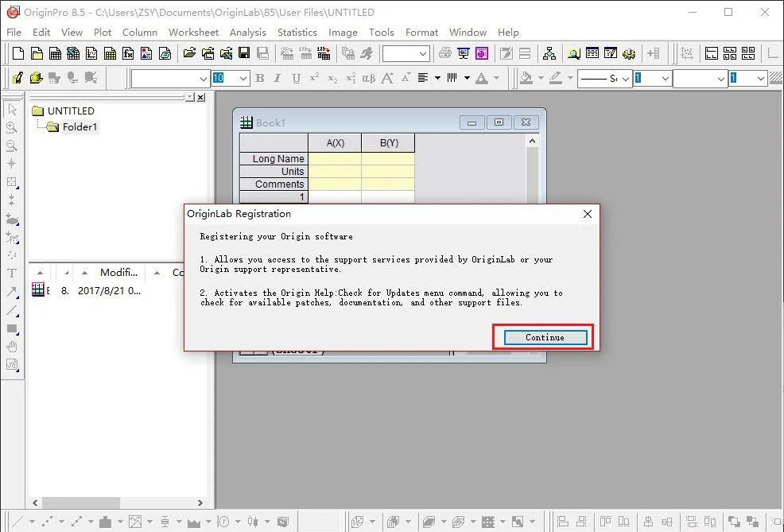Select the Arrow drawing tool
This screenshot has width=784, height=532.
coord(12,292)
